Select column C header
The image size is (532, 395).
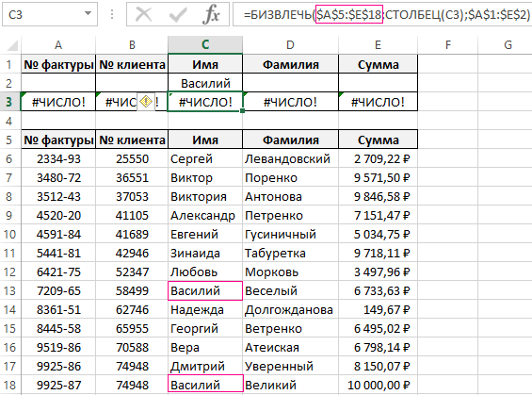(205, 45)
